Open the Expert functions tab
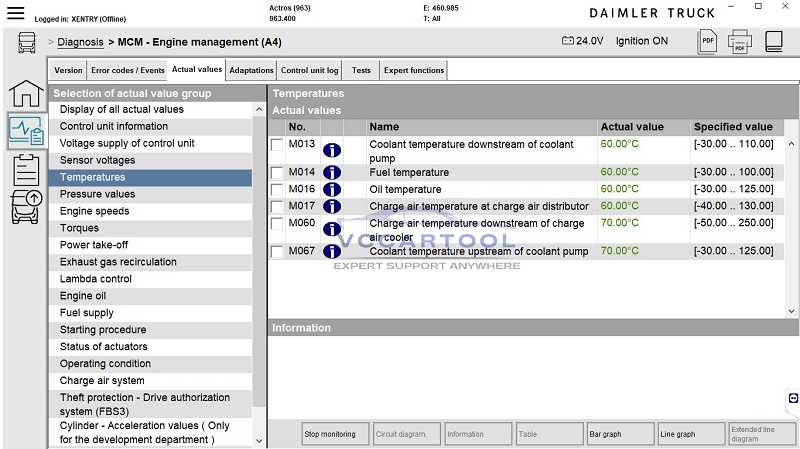This screenshot has width=800, height=449. (414, 70)
